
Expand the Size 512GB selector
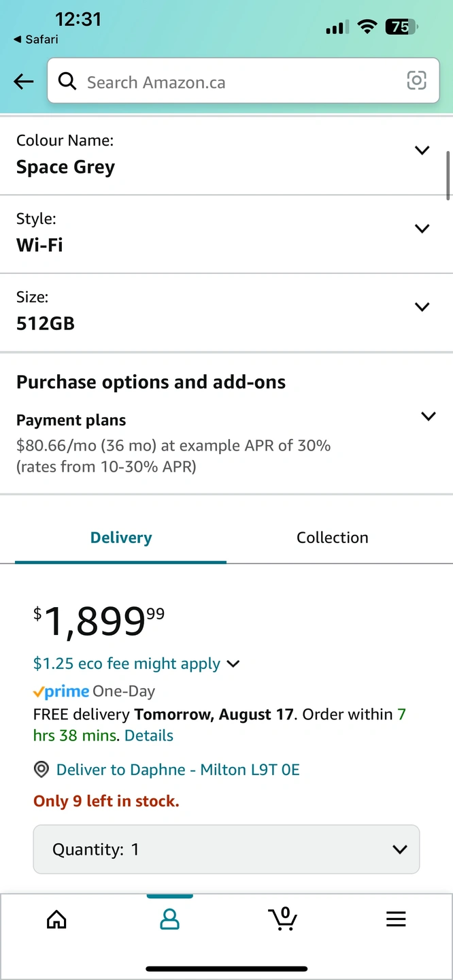tap(422, 307)
